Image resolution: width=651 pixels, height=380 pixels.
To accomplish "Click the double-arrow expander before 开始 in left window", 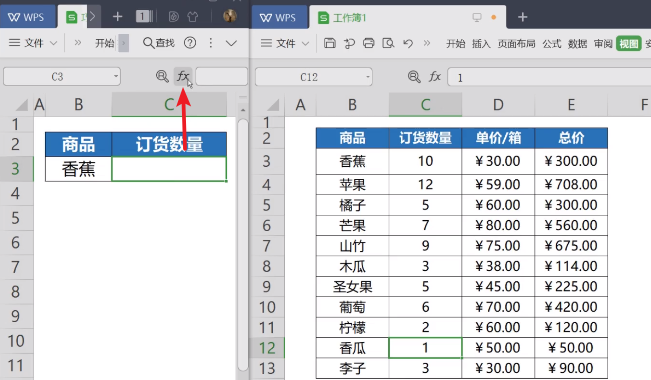I will (x=78, y=43).
